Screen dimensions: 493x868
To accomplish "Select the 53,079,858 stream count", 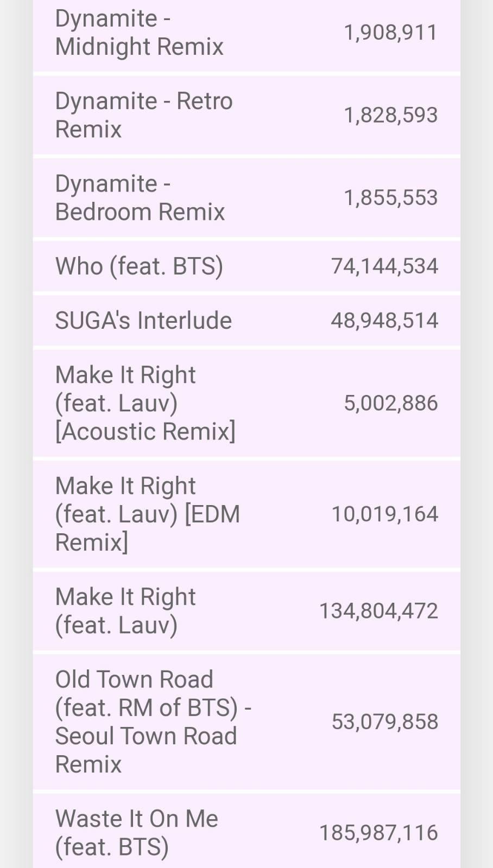I will click(384, 722).
